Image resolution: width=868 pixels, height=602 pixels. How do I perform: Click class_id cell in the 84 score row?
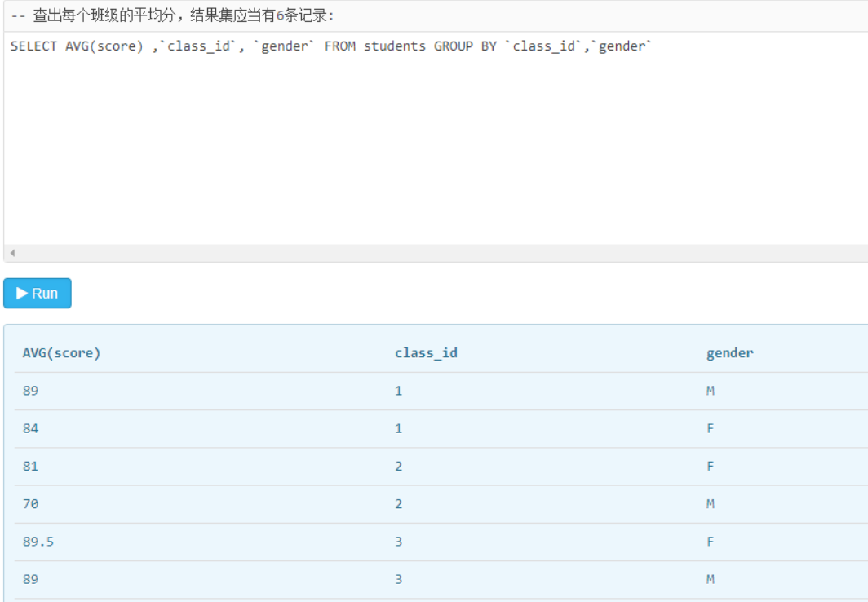tap(398, 429)
